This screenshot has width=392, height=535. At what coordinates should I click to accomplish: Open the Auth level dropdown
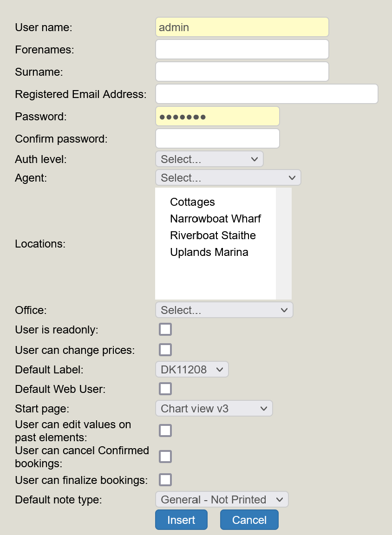point(209,159)
